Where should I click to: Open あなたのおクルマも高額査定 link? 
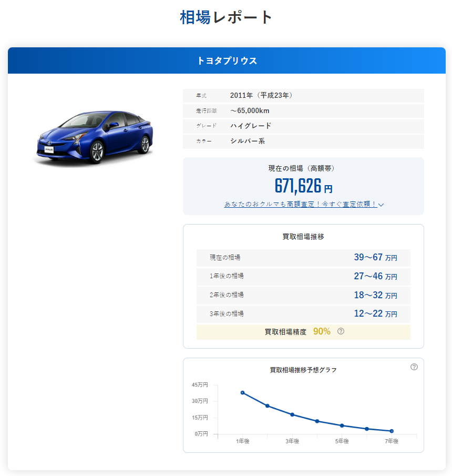coord(301,204)
